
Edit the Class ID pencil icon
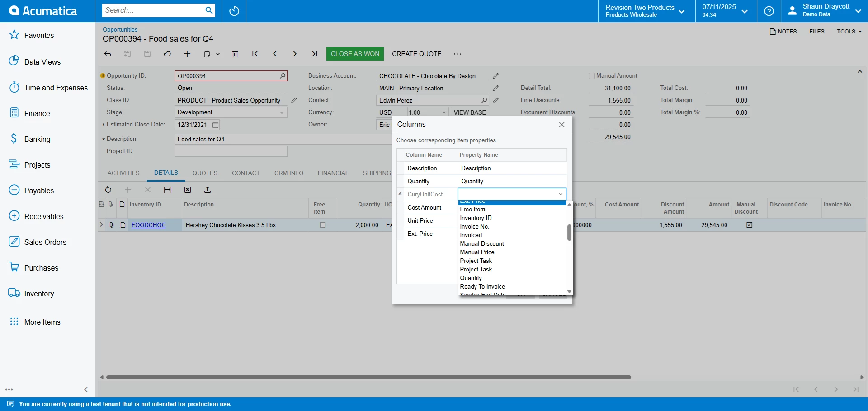[294, 100]
